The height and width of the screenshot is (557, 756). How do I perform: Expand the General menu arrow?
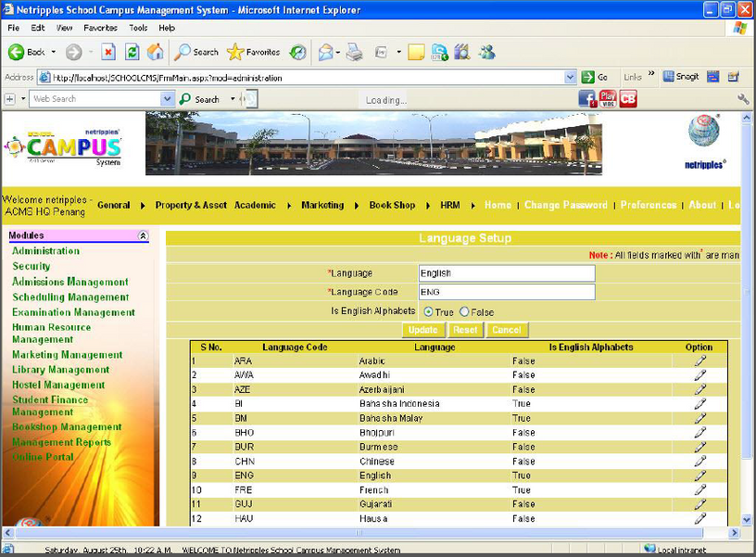tap(143, 206)
